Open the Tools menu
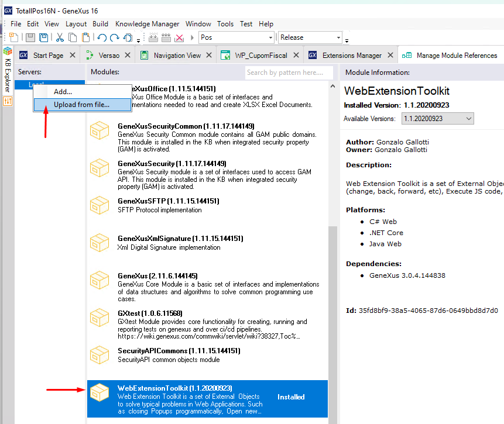 225,24
